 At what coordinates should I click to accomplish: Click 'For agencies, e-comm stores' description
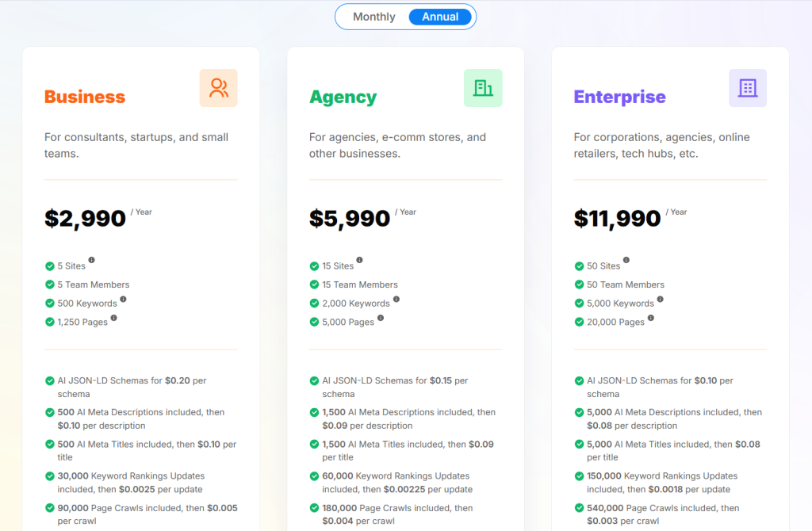(x=397, y=145)
